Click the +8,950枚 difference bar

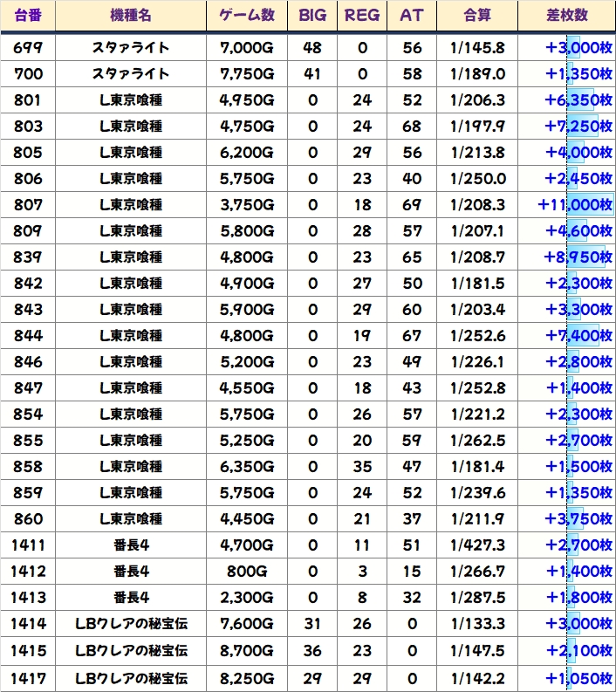(578, 257)
